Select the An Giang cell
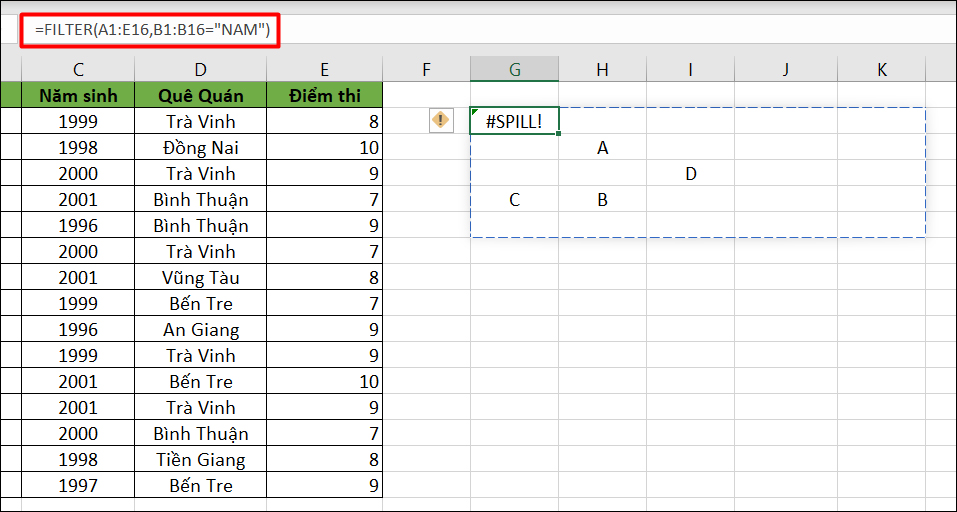The height and width of the screenshot is (512, 957). pyautogui.click(x=201, y=330)
